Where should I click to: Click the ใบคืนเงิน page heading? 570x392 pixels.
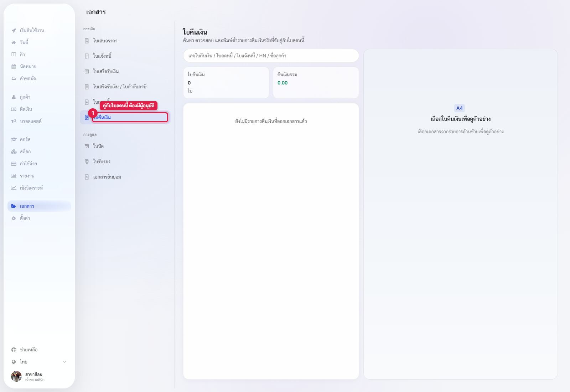coord(195,32)
